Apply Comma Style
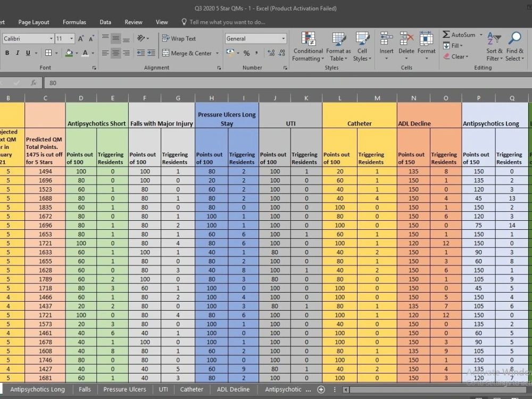 pyautogui.click(x=256, y=53)
